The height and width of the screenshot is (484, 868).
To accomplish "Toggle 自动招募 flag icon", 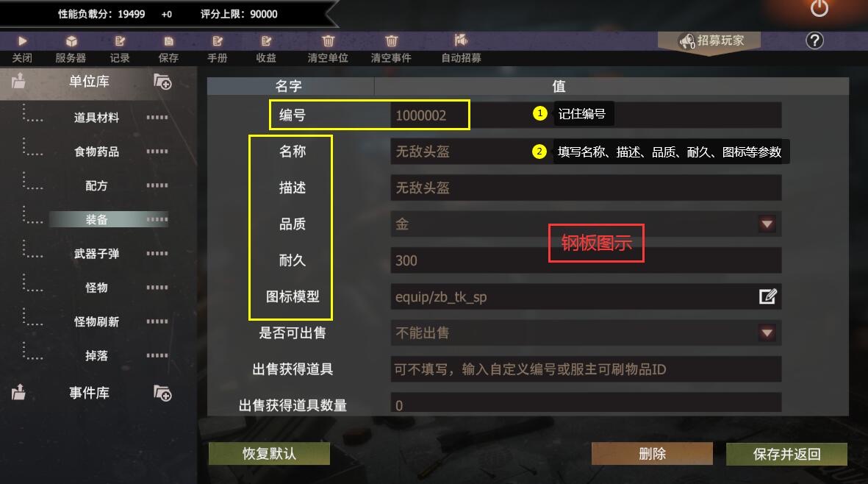I will (461, 40).
